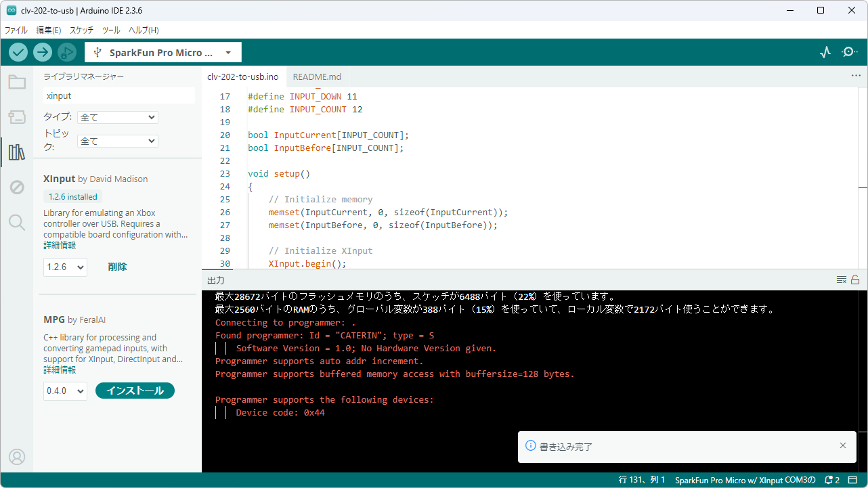
Task: Open the Sketchbook folder panel
Action: point(17,83)
